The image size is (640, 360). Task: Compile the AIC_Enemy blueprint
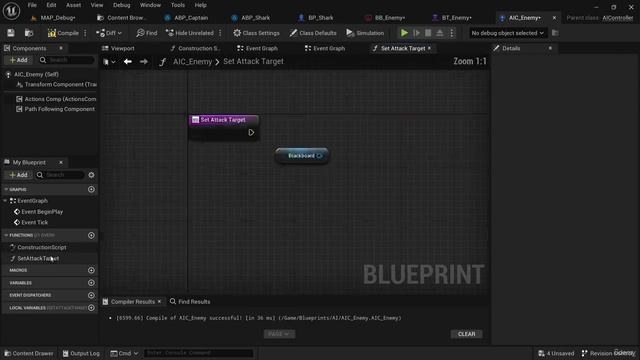[x=63, y=33]
